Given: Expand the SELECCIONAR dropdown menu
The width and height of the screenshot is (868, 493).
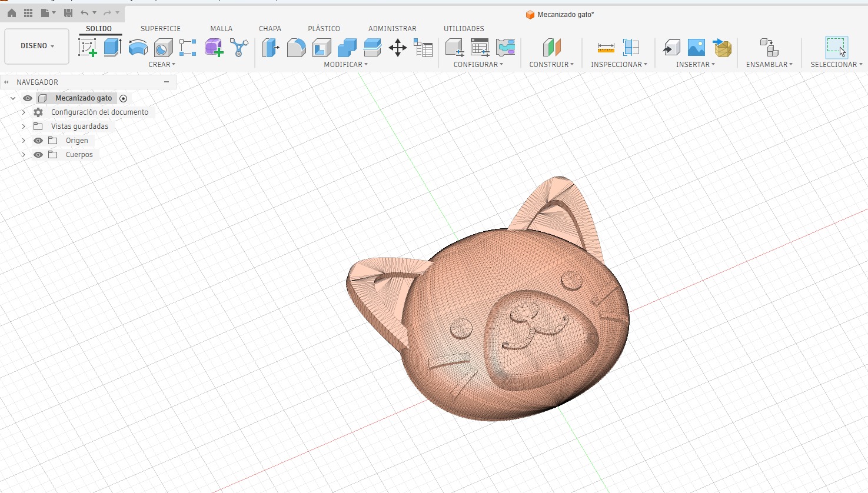Looking at the screenshot, I should coord(837,65).
